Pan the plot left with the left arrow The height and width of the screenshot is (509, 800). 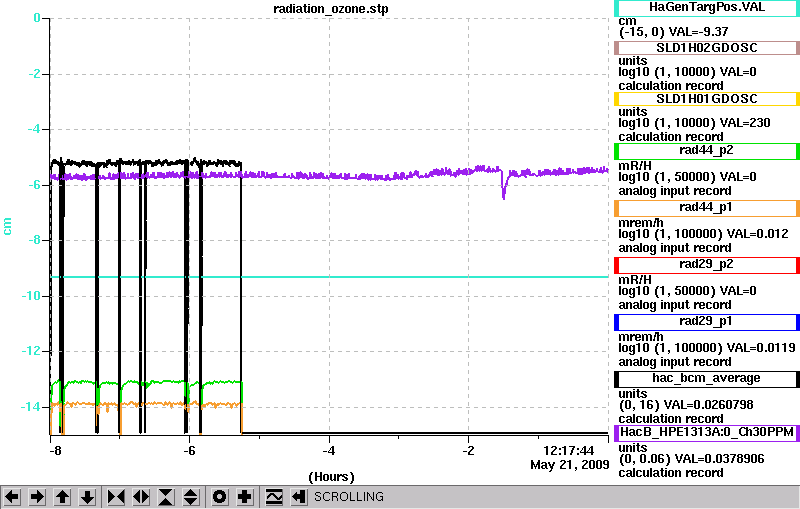pyautogui.click(x=12, y=497)
